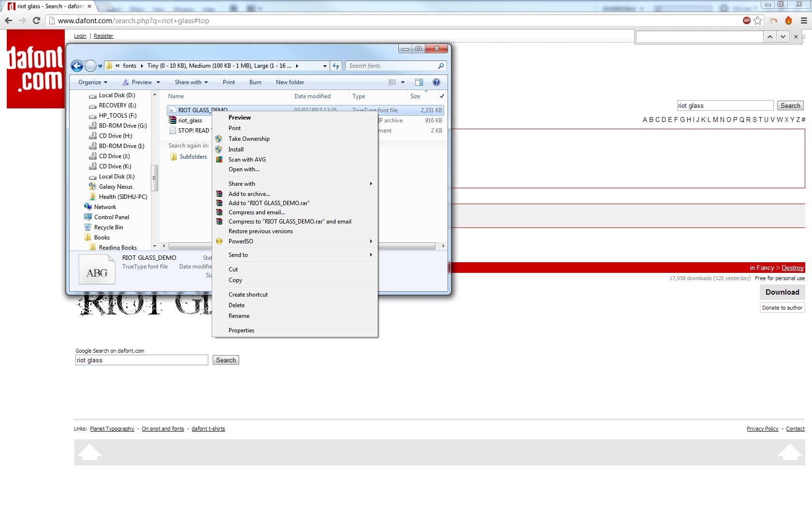Click Scan with AVG icon
Viewport: 812px width, 508px height.
pos(219,159)
